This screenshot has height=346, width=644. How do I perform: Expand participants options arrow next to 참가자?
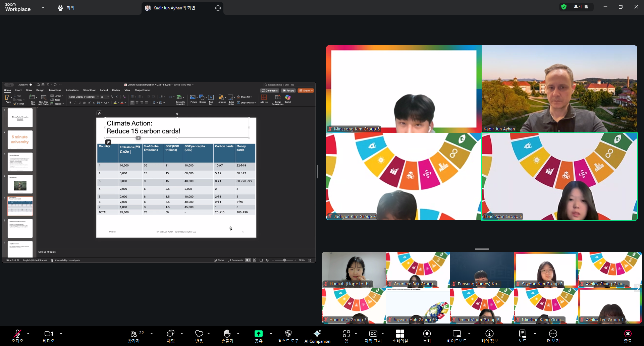pyautogui.click(x=152, y=334)
